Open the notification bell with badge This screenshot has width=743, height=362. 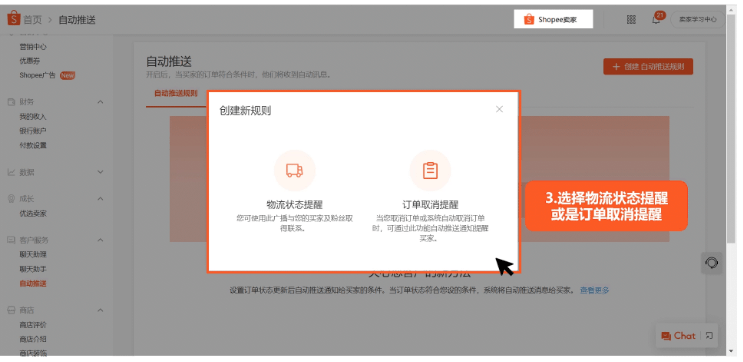[656, 19]
